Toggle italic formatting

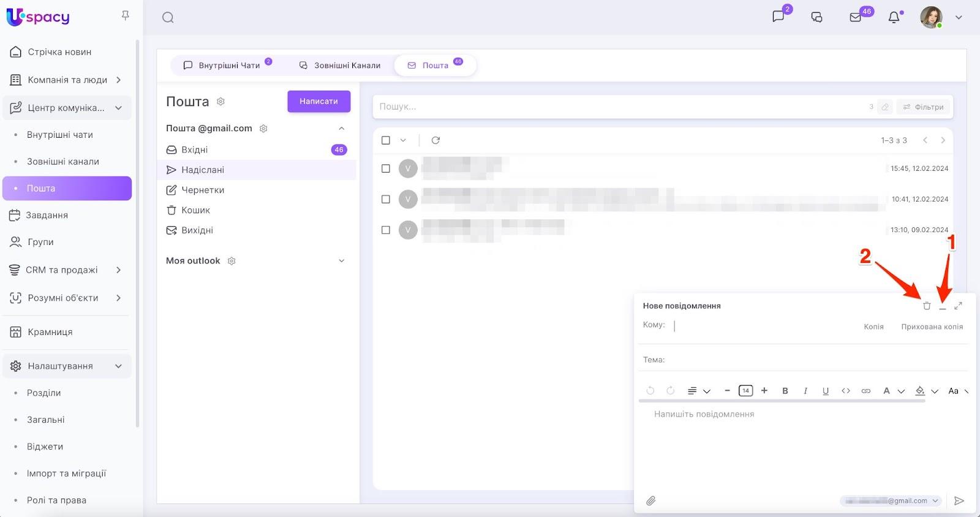pos(805,391)
